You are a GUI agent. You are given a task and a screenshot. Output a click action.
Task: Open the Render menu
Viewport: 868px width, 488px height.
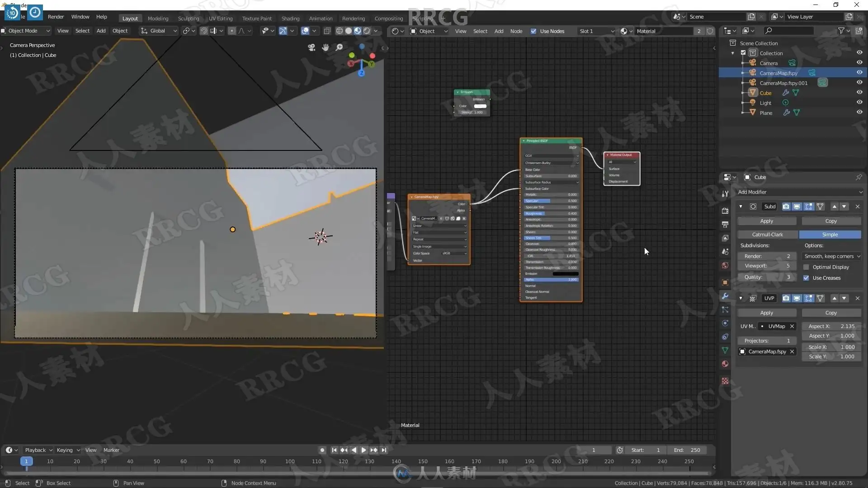tap(56, 17)
